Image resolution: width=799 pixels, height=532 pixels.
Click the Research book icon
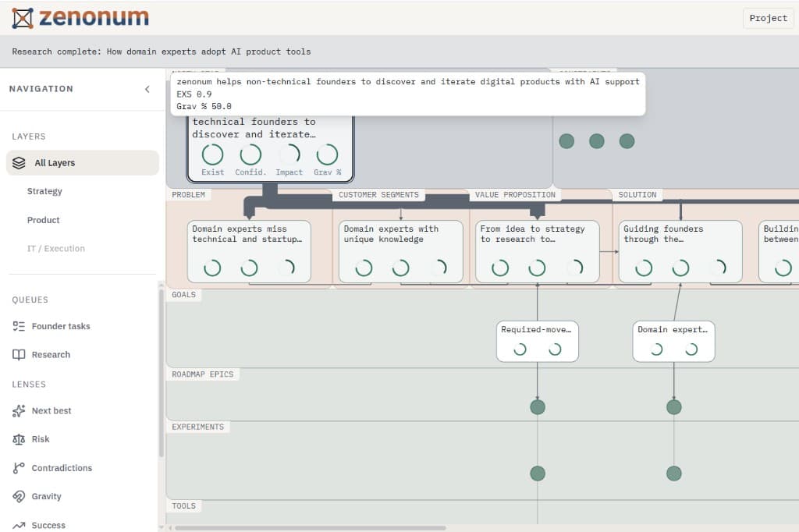[x=19, y=355]
